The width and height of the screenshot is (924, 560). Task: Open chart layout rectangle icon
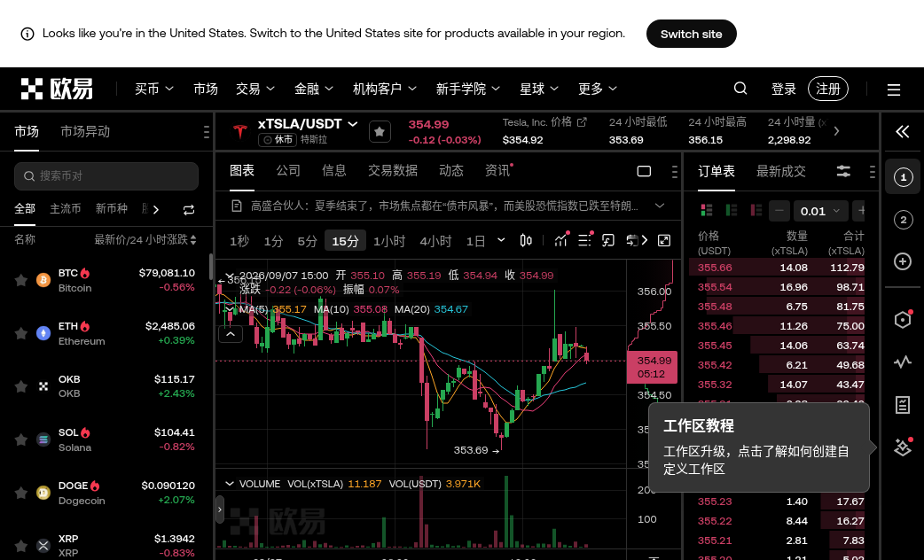644,171
